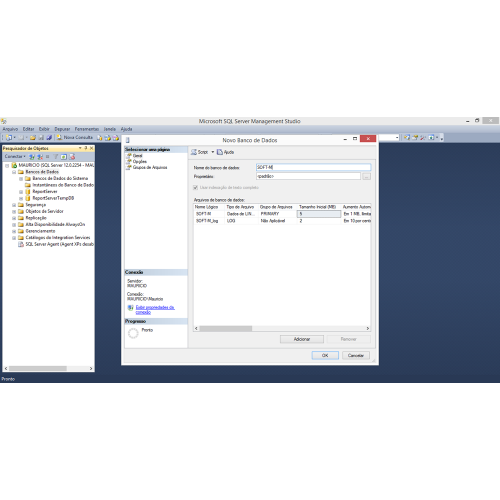This screenshot has width=500, height=500.
Task: Expand the Segurança folder node
Action: [x=14, y=205]
